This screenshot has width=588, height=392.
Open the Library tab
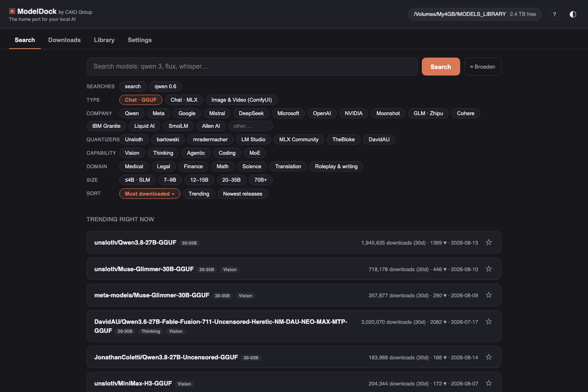(x=104, y=40)
